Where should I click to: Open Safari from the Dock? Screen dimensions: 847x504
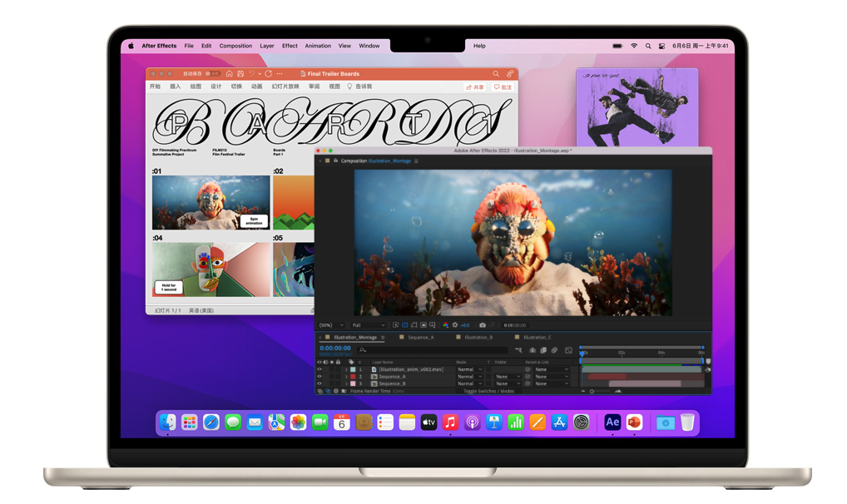click(211, 422)
